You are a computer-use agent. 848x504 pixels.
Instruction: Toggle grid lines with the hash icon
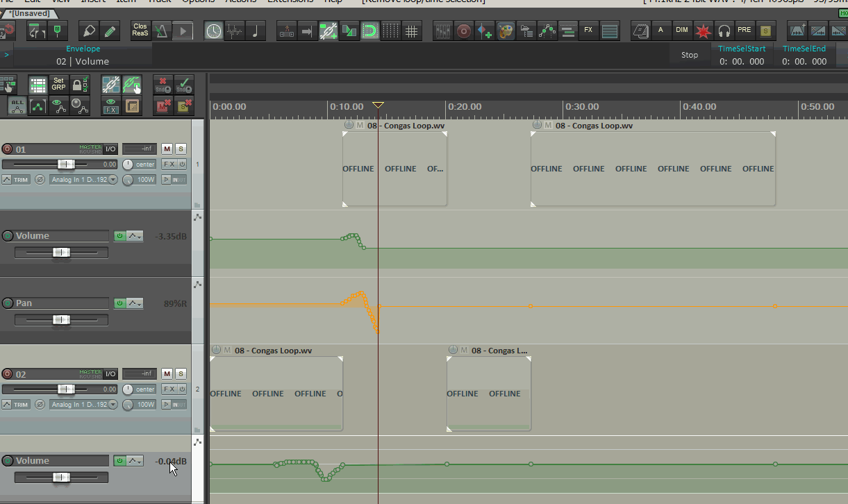point(412,31)
